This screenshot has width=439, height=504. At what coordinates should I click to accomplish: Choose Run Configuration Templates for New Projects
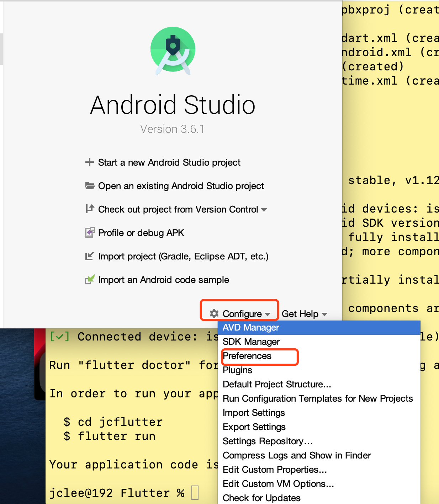point(319,398)
